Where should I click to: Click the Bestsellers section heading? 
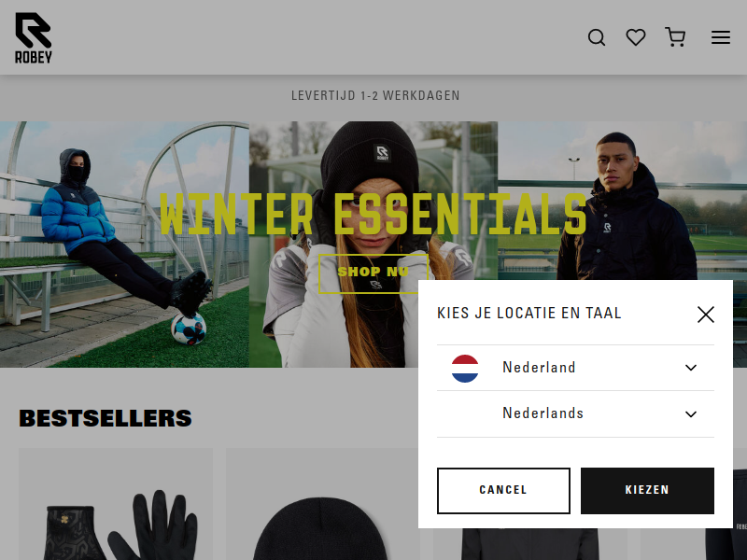pos(106,418)
